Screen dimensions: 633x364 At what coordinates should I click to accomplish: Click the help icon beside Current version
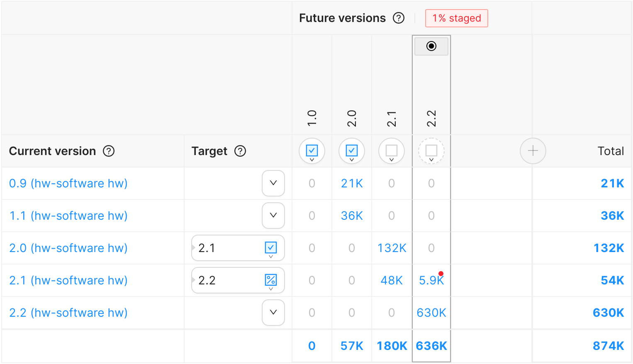tap(109, 151)
